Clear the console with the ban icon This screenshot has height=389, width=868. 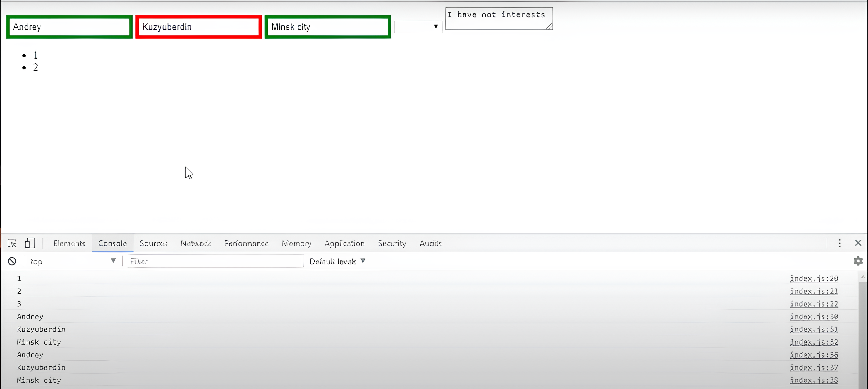12,261
